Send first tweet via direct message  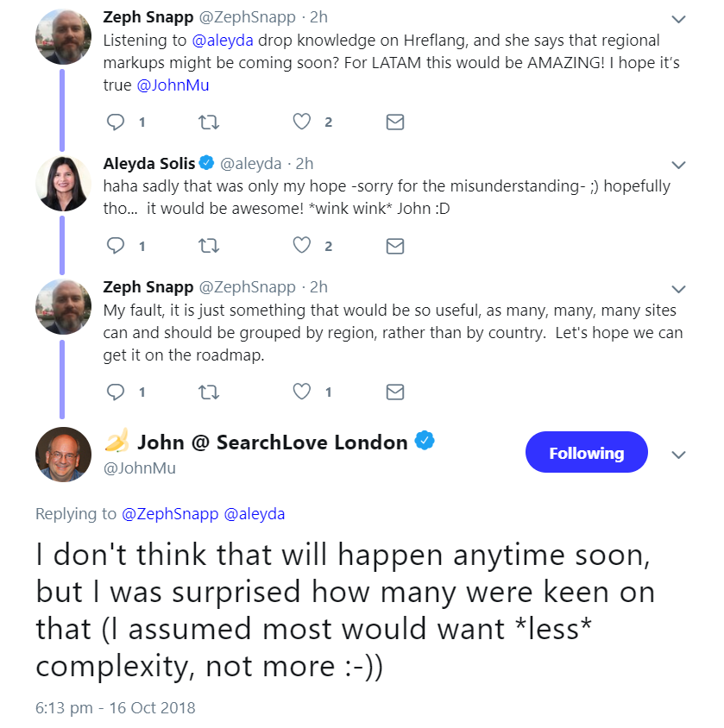[x=394, y=122]
